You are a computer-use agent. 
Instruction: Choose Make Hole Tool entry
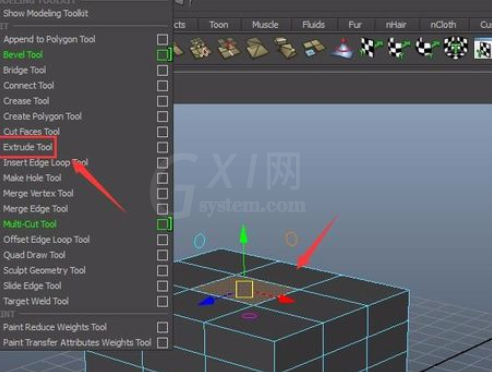pos(32,178)
